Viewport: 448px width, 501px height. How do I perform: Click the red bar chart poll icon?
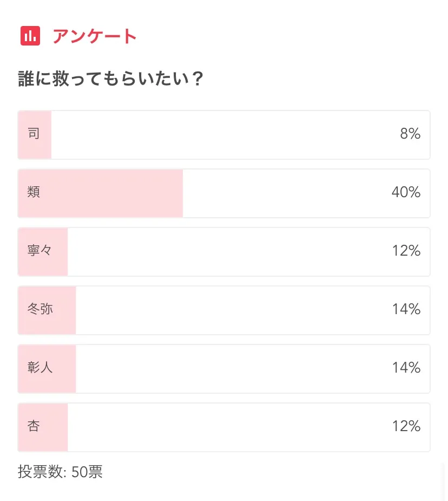(30, 36)
